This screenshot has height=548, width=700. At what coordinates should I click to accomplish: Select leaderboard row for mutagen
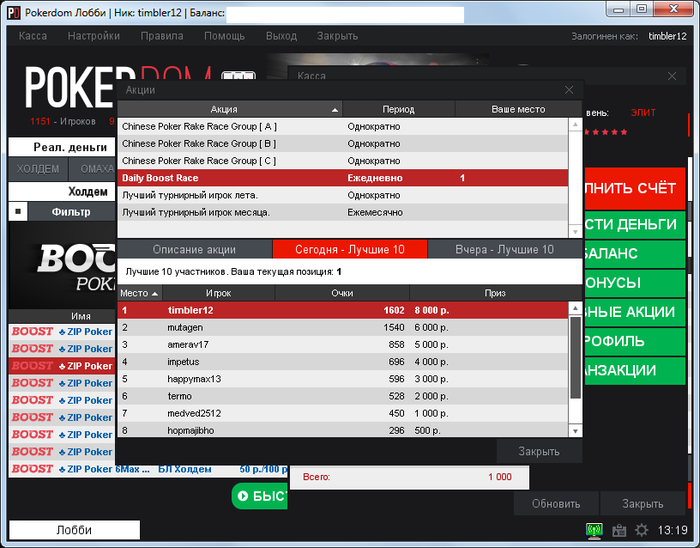coord(343,328)
